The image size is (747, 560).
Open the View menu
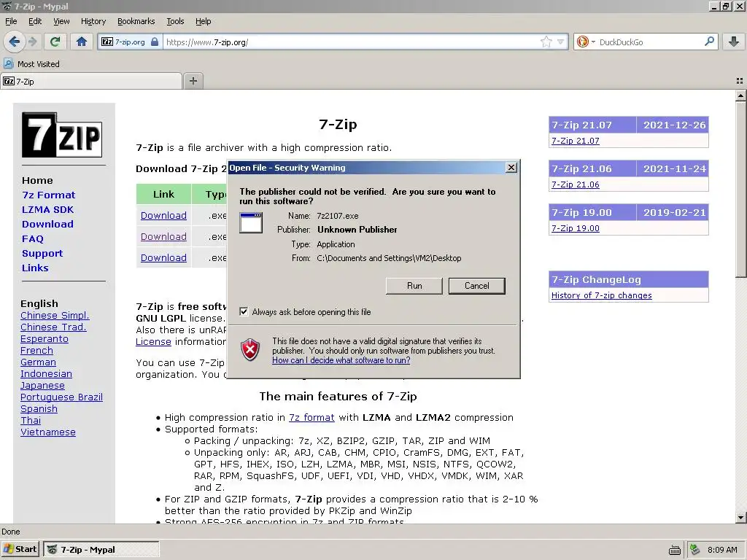coord(61,21)
